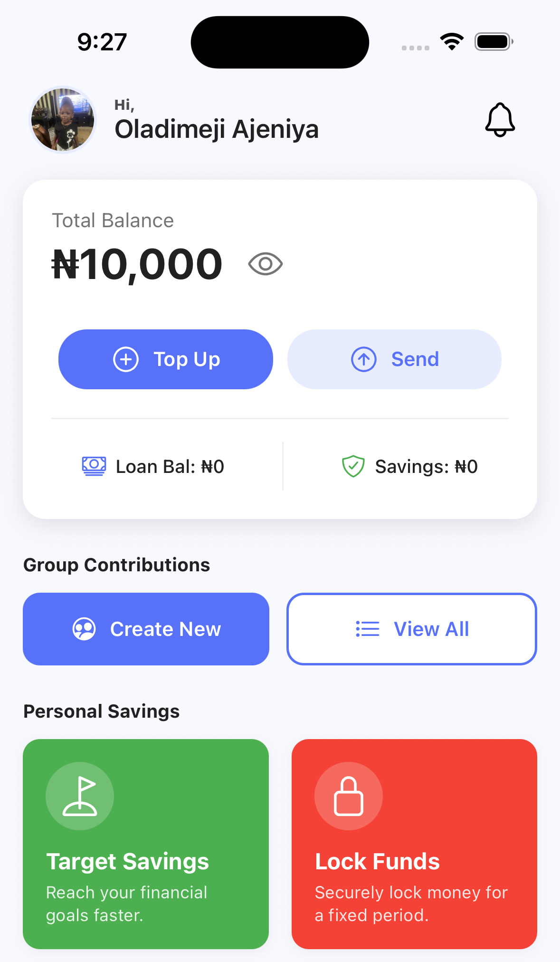Screen dimensions: 560x962
Task: Click the people icon in Create New
Action: click(x=84, y=629)
